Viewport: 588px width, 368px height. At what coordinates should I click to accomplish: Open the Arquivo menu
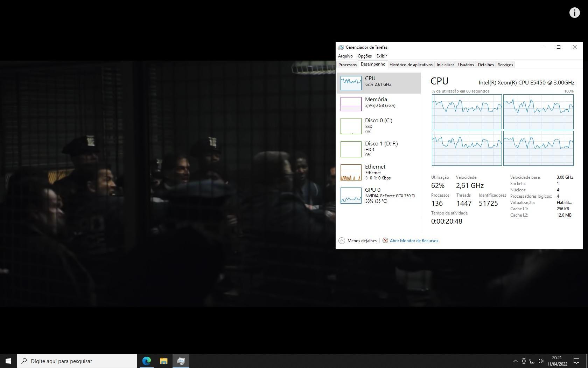coord(345,56)
